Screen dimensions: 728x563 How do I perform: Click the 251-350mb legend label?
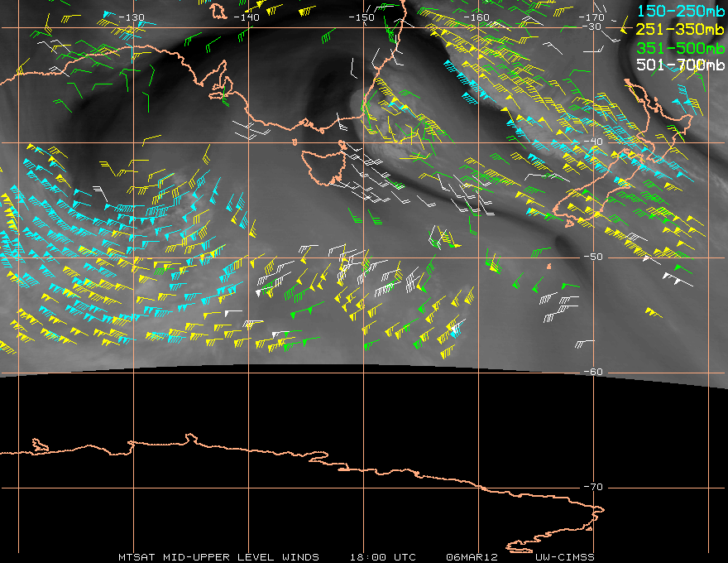point(680,29)
